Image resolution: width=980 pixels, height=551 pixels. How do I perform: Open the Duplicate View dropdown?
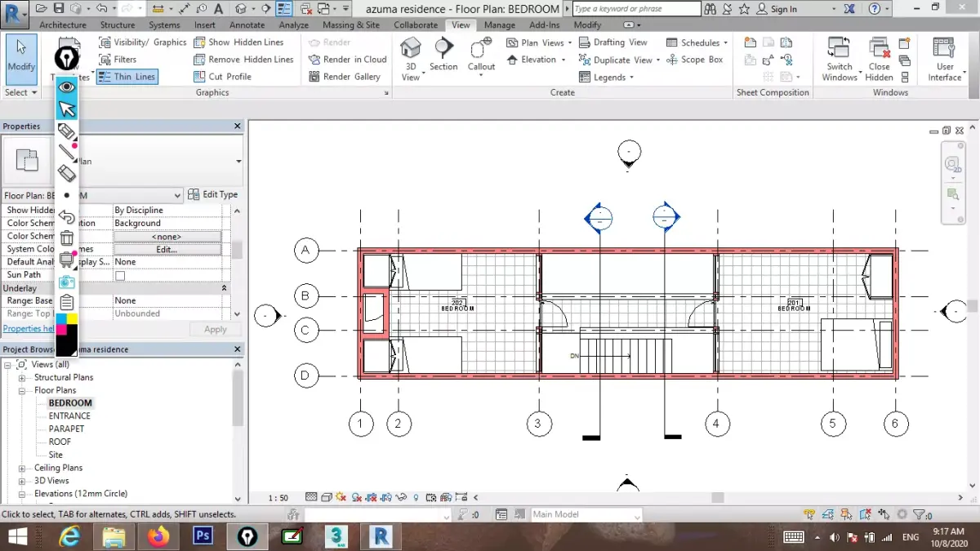(x=620, y=60)
